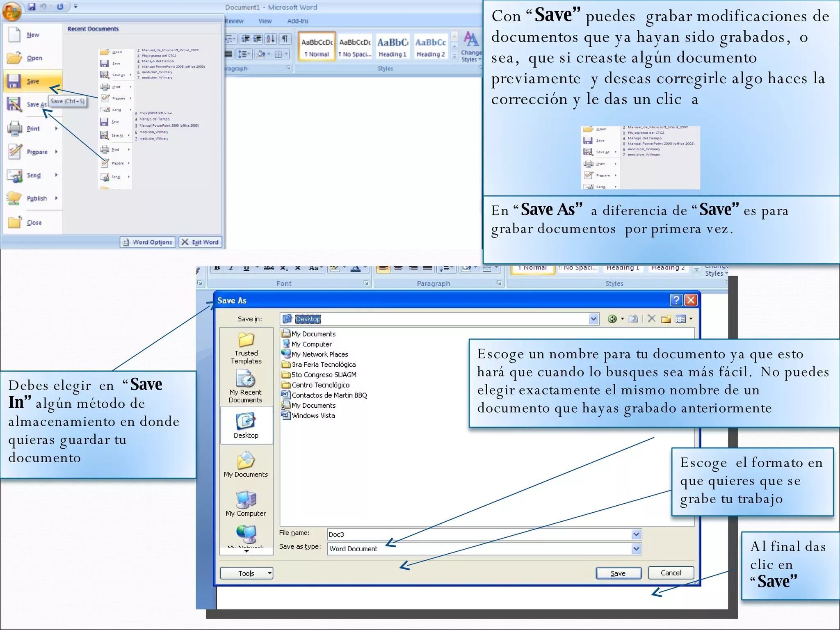This screenshot has width=840, height=630.
Task: Open the Save as type dropdown
Action: tap(636, 549)
